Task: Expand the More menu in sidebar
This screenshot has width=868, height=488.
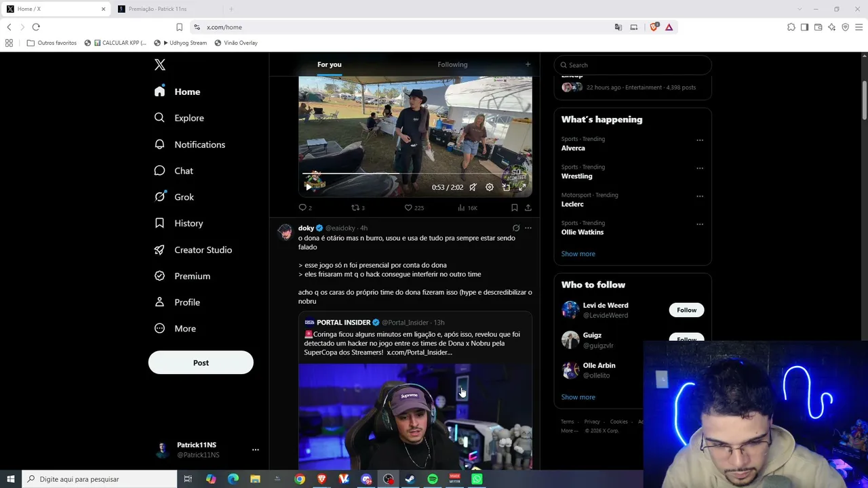Action: [175, 329]
